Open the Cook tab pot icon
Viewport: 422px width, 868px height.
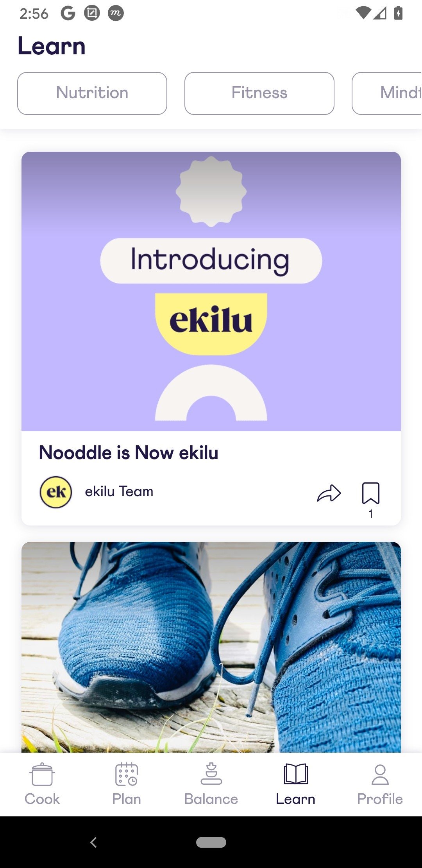42,774
